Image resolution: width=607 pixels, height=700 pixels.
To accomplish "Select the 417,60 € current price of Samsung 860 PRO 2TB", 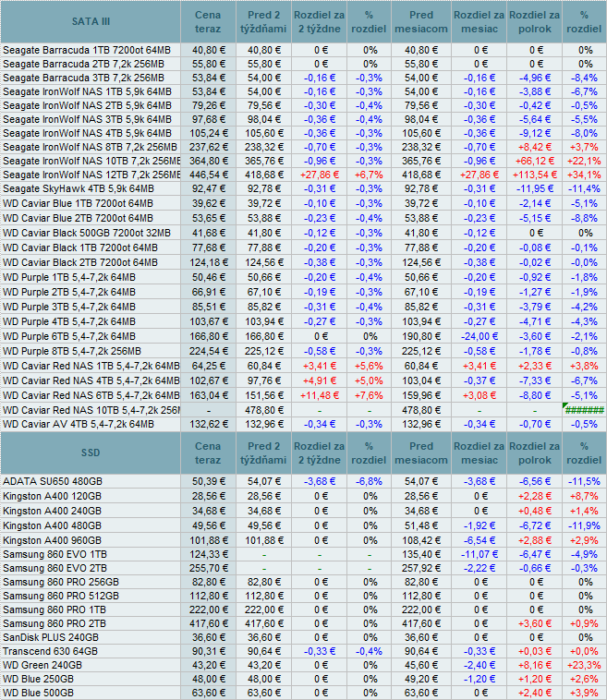I will pos(208,623).
